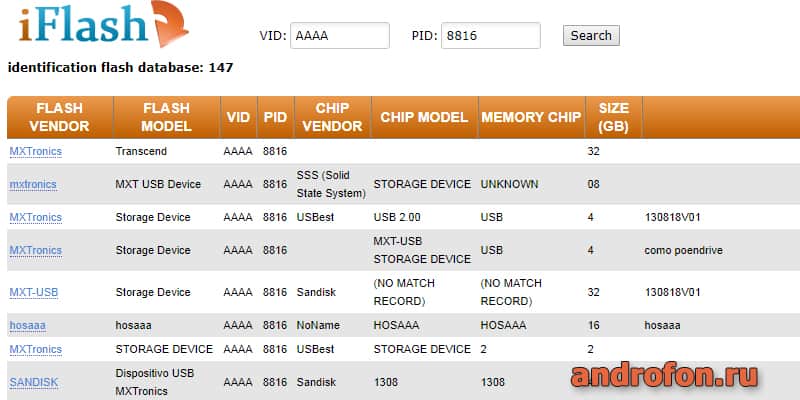Open the MXTronics link in the 2 GB row

coord(36,349)
